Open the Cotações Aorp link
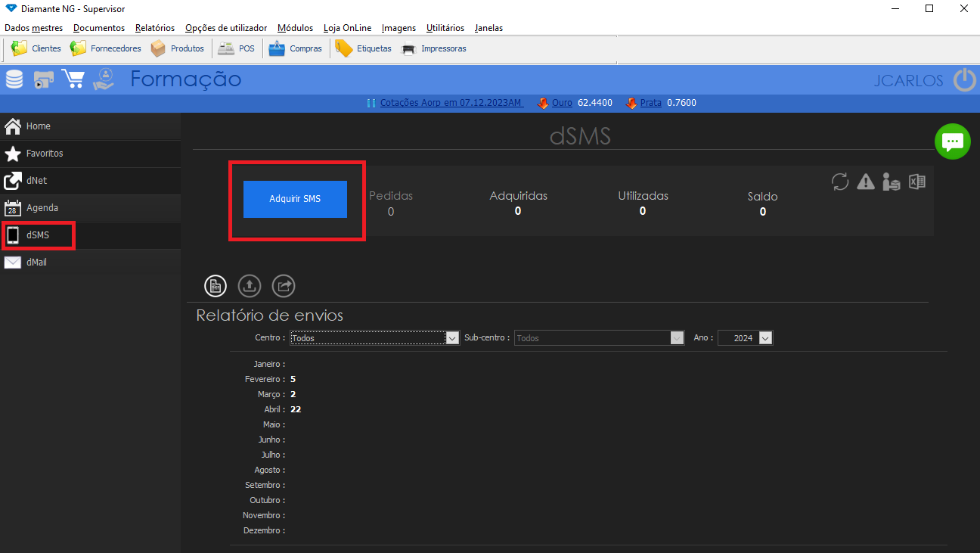The width and height of the screenshot is (980, 553). [x=451, y=103]
